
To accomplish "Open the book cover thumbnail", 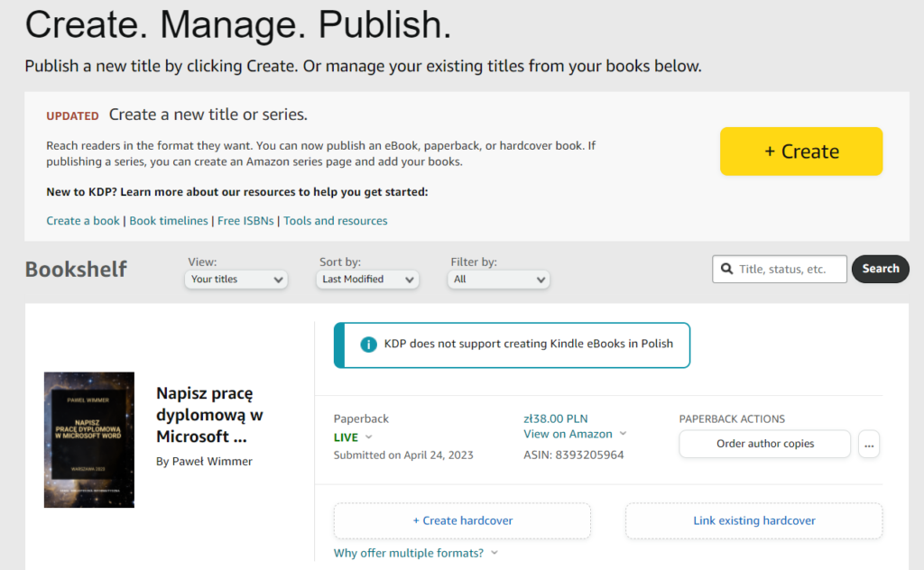I will tap(89, 439).
